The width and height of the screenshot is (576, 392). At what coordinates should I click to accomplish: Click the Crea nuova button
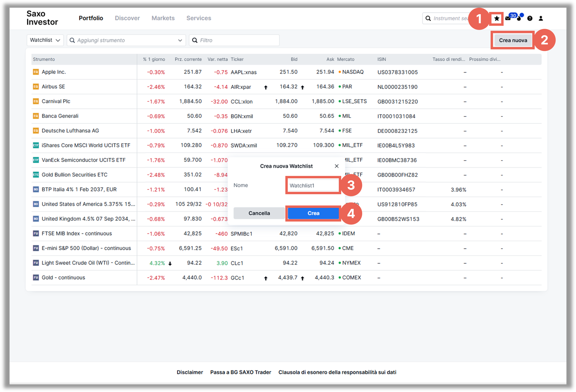pyautogui.click(x=513, y=40)
